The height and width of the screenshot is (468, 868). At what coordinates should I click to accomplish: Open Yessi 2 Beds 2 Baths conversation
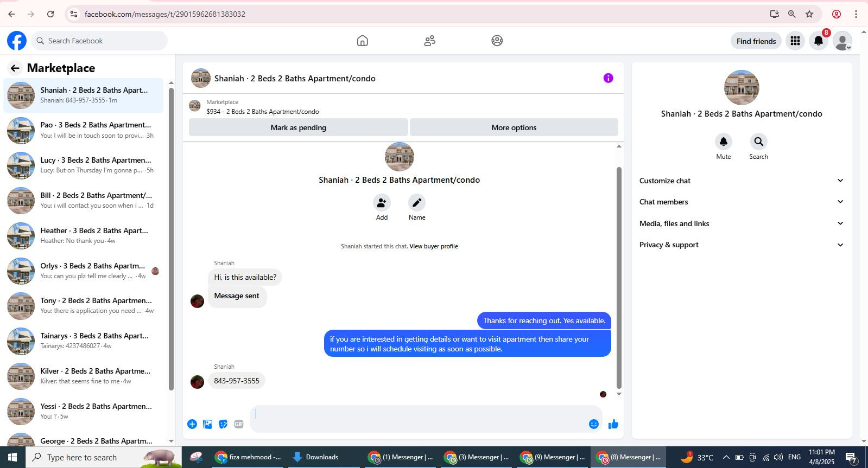(84, 412)
